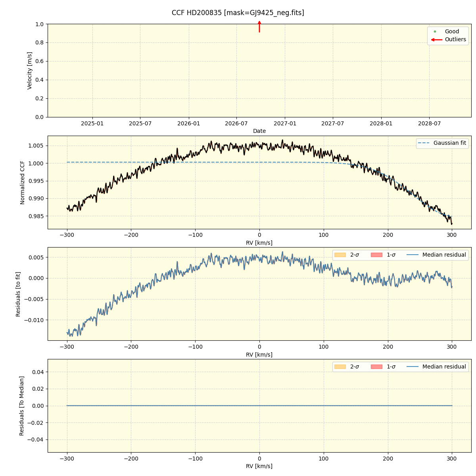Click the 1-σ text in Residuals To Median legend
This screenshot has height=476, width=476.
point(391,367)
